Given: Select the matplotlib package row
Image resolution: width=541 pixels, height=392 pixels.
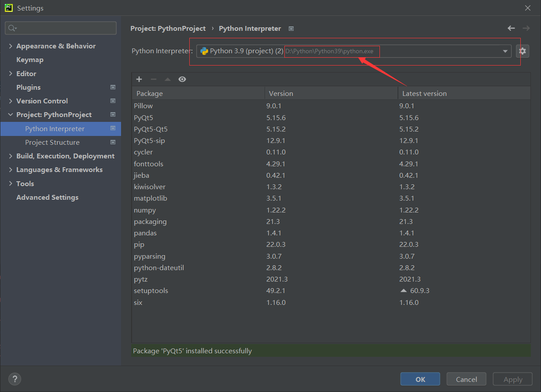Looking at the screenshot, I should pyautogui.click(x=331, y=198).
